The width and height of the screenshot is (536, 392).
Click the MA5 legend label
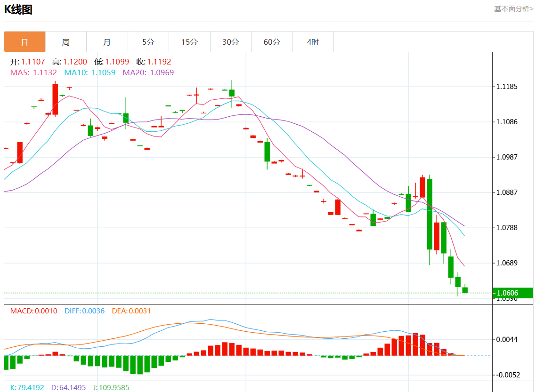(33, 72)
